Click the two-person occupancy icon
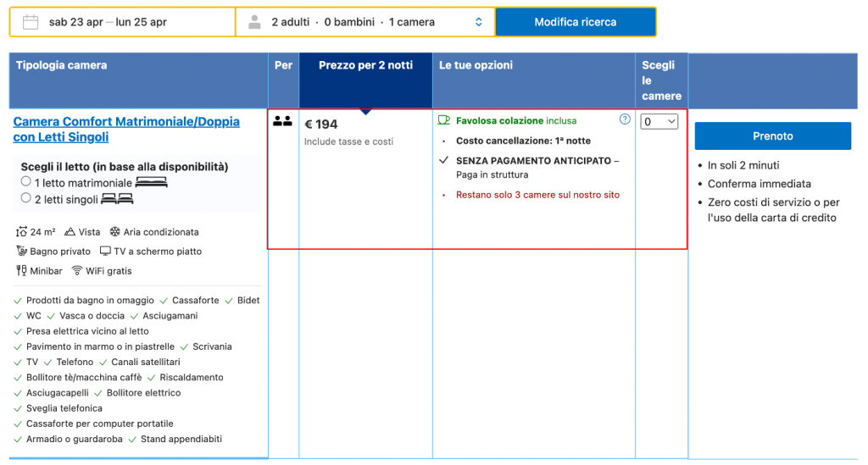The height and width of the screenshot is (465, 868). pyautogui.click(x=282, y=121)
